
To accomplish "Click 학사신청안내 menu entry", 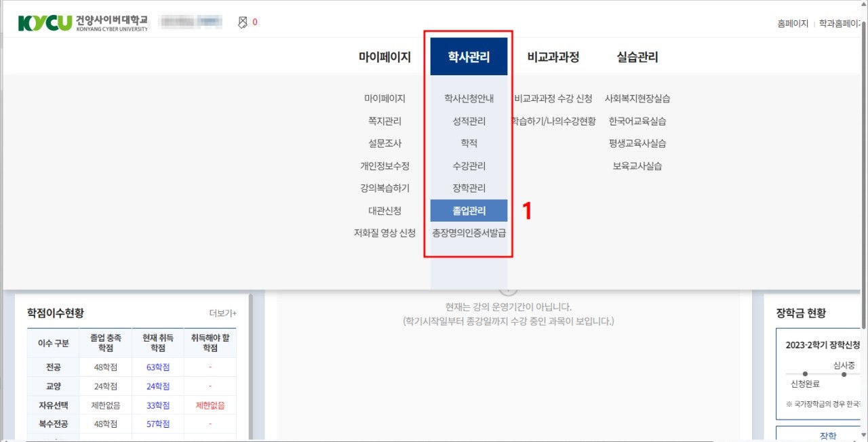I will (x=469, y=99).
